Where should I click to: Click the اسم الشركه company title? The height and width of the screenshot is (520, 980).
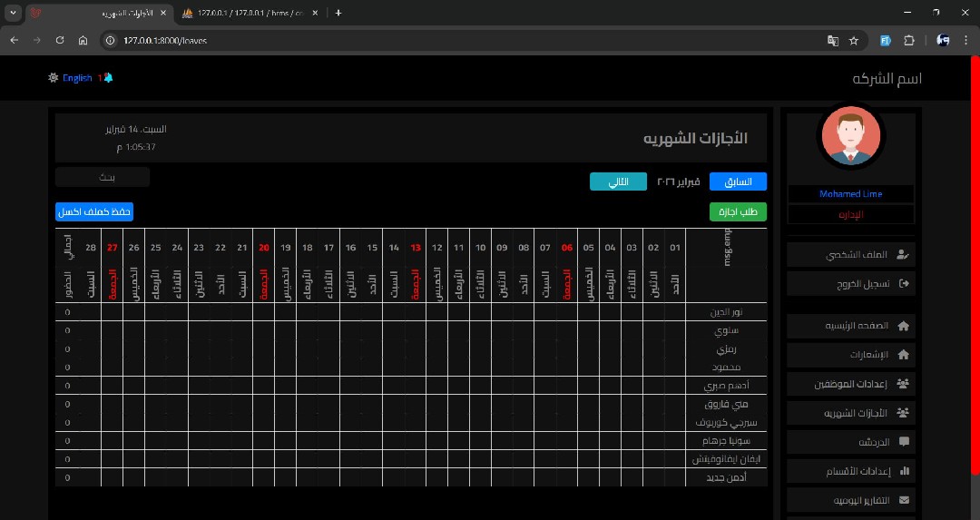coord(887,79)
